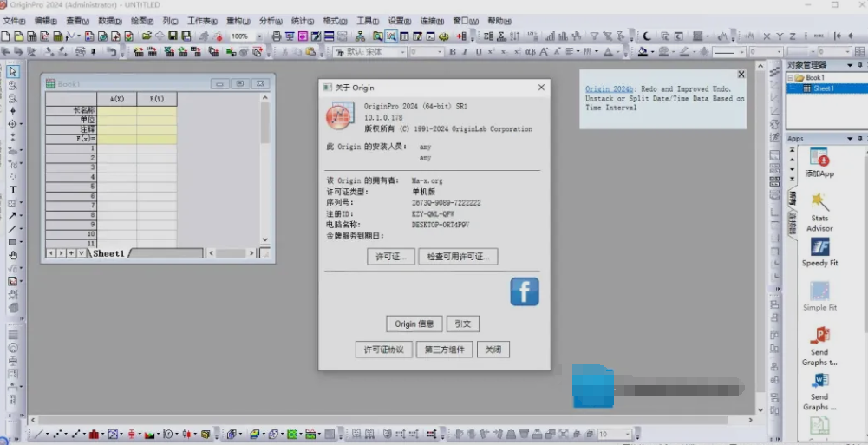Click the Bold formatting icon
This screenshot has width=868, height=445.
(x=453, y=52)
